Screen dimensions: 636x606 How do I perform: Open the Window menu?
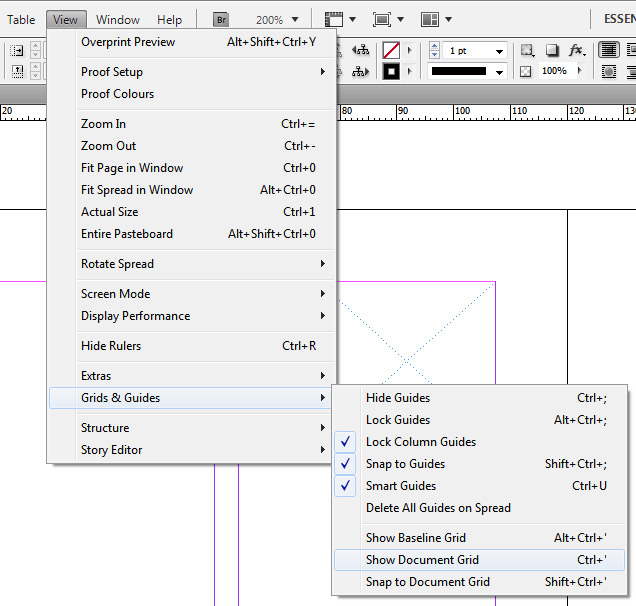[118, 19]
